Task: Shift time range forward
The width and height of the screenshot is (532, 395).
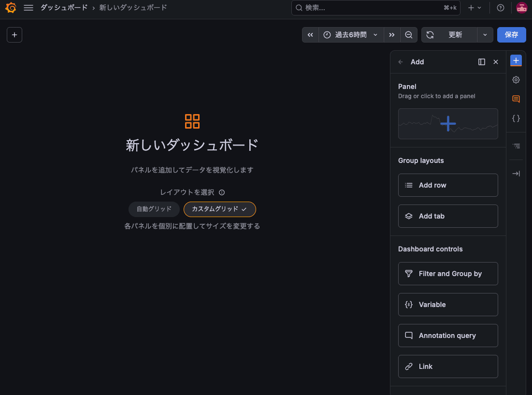Action: 391,35
